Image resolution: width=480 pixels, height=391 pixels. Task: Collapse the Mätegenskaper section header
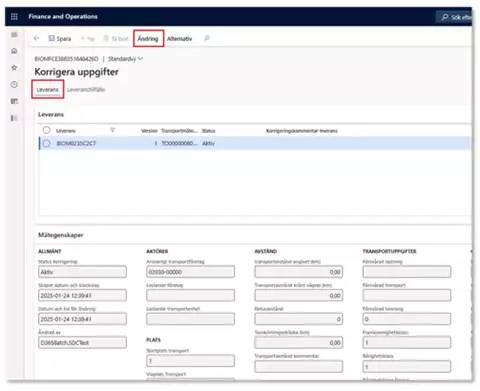tap(61, 235)
